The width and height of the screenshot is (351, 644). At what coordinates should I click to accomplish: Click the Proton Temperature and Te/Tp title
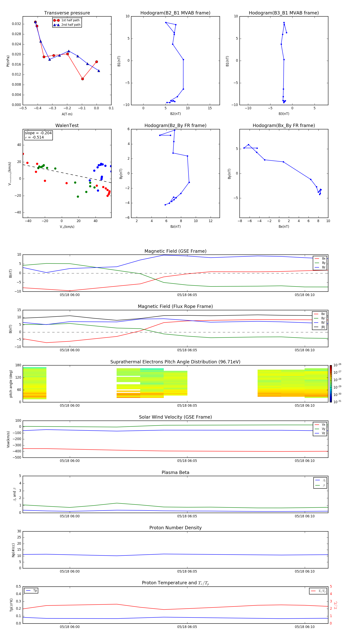coord(175,583)
